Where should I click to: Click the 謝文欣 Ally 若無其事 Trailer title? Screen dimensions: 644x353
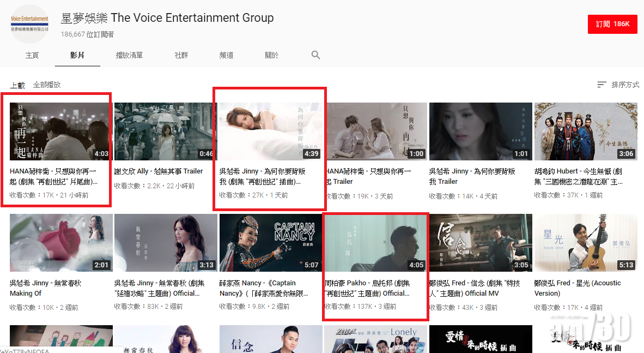[x=159, y=171]
